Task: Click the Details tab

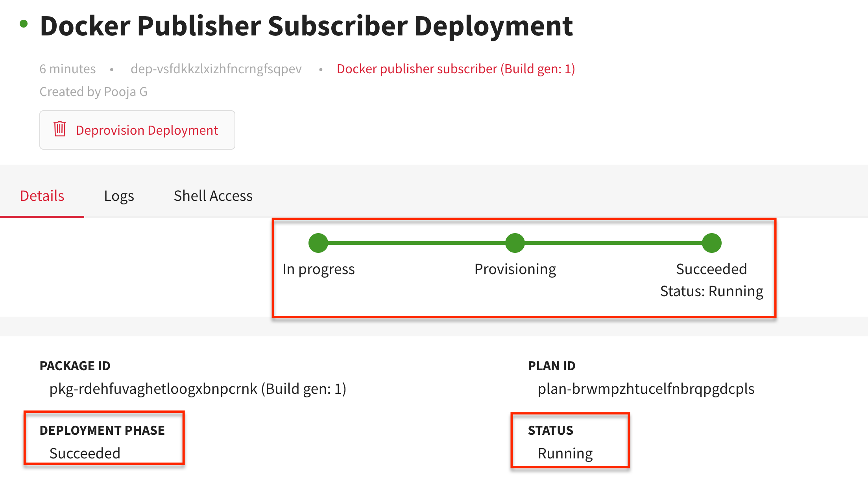Action: point(42,195)
